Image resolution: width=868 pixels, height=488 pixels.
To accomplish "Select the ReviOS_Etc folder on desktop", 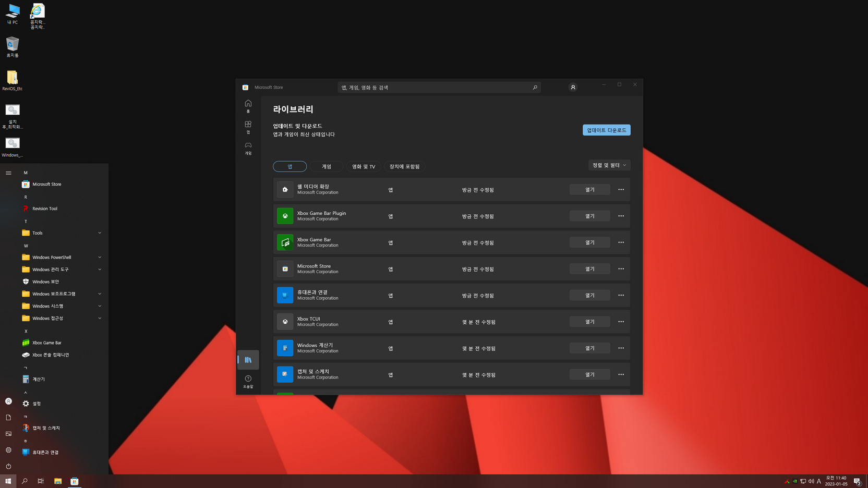I will pos(13,80).
